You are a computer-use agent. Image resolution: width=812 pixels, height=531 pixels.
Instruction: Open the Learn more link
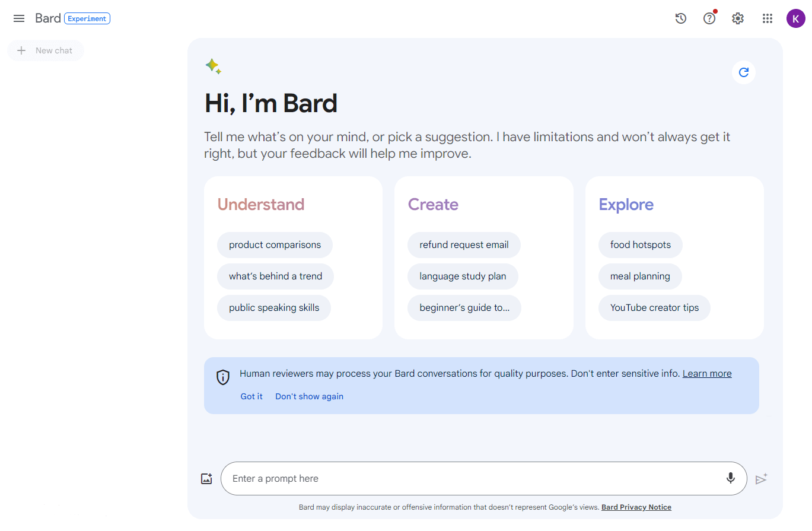pyautogui.click(x=707, y=374)
